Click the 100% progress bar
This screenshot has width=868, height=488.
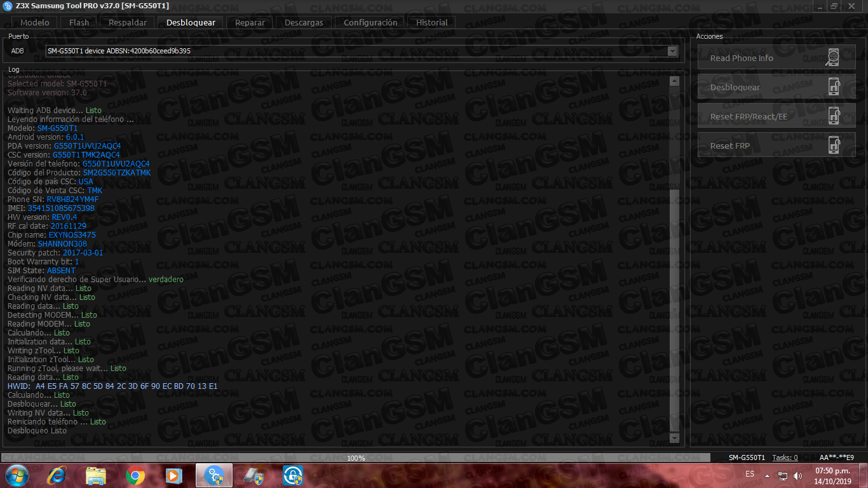pyautogui.click(x=356, y=457)
